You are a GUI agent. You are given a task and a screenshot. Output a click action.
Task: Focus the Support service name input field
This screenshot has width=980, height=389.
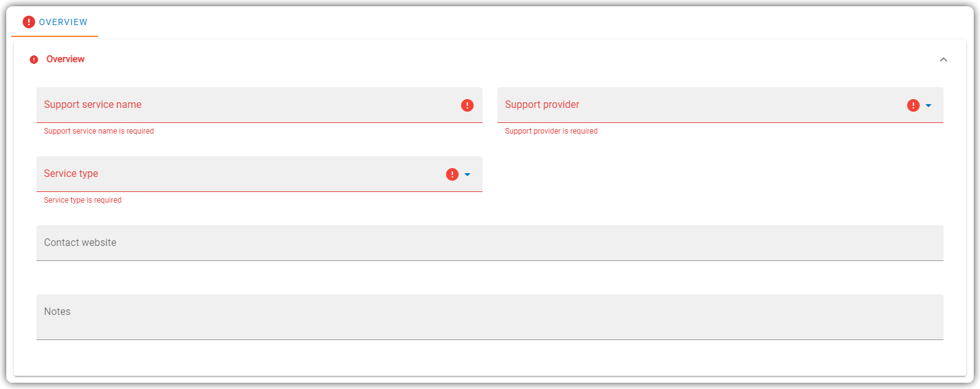tap(259, 105)
